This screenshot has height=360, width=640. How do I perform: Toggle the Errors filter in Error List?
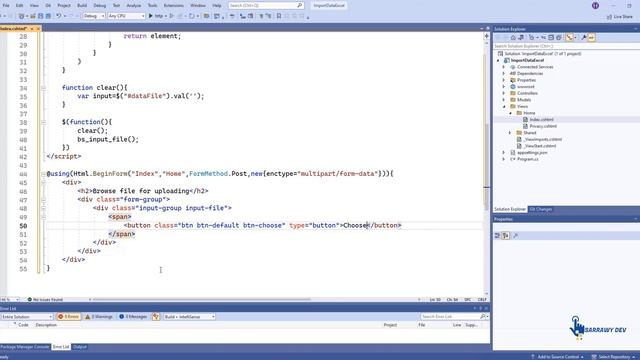(69, 317)
